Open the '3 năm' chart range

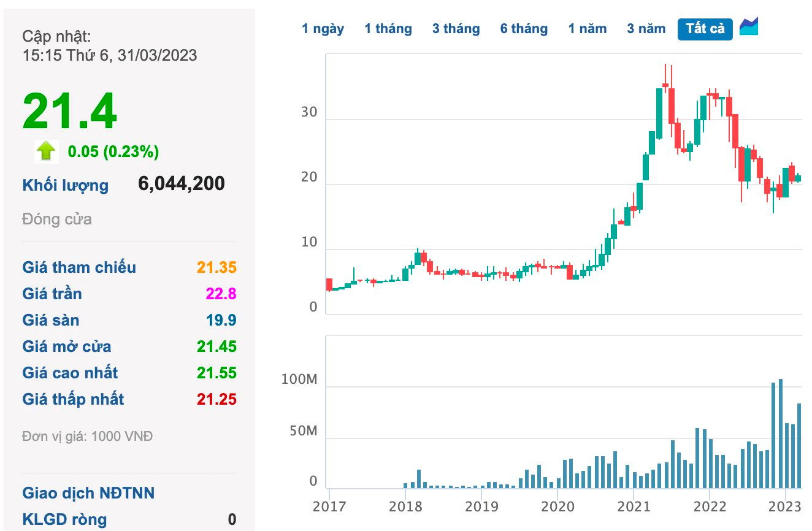[646, 29]
